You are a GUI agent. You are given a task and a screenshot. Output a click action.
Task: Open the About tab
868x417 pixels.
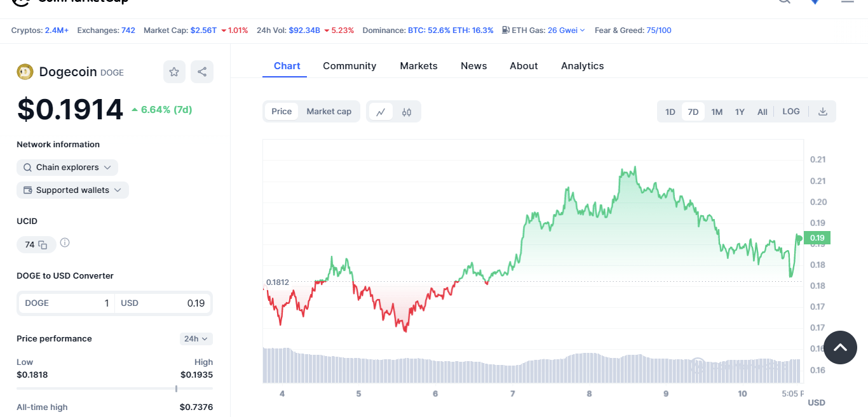coord(524,66)
